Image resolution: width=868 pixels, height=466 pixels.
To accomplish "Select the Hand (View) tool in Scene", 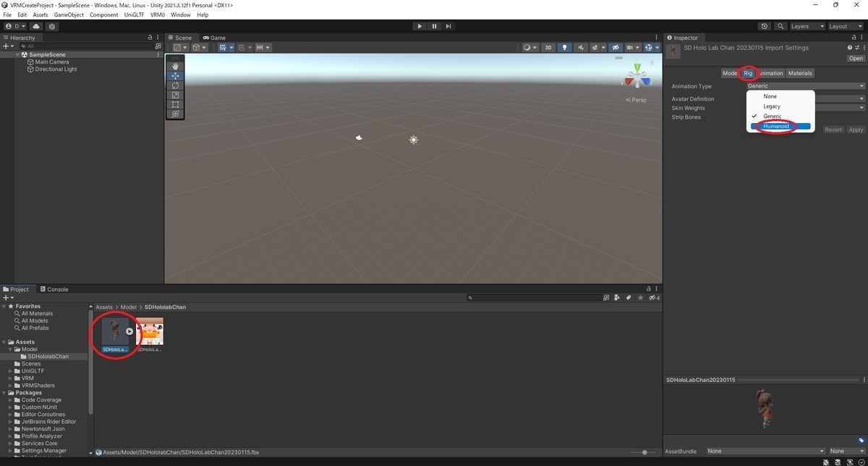I will coord(175,67).
